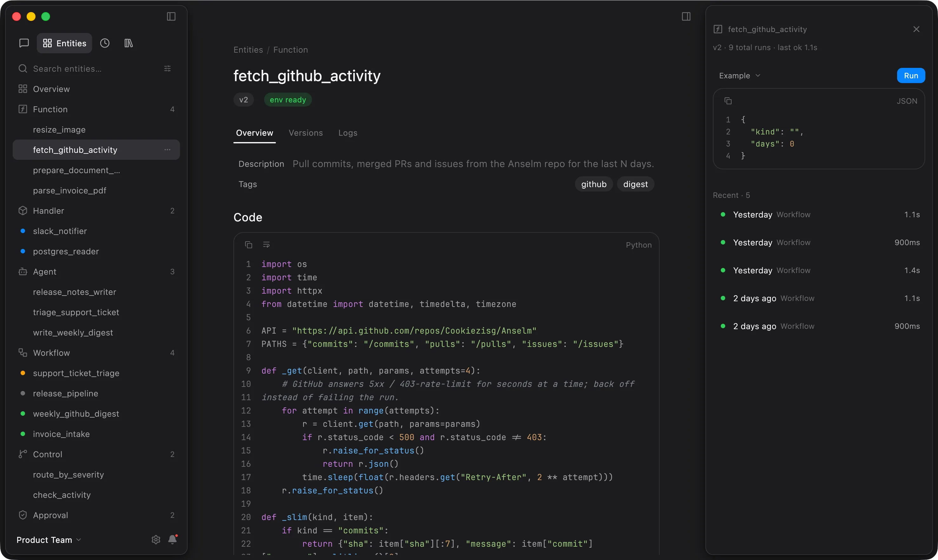The height and width of the screenshot is (560, 938).
Task: Switch to the Versions tab
Action: tap(306, 133)
